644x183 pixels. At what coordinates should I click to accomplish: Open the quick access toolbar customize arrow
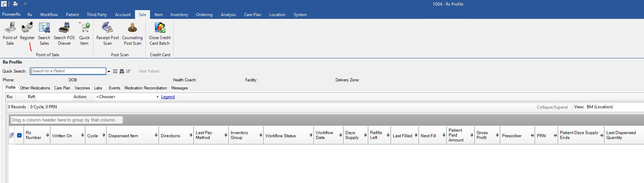point(25,4)
